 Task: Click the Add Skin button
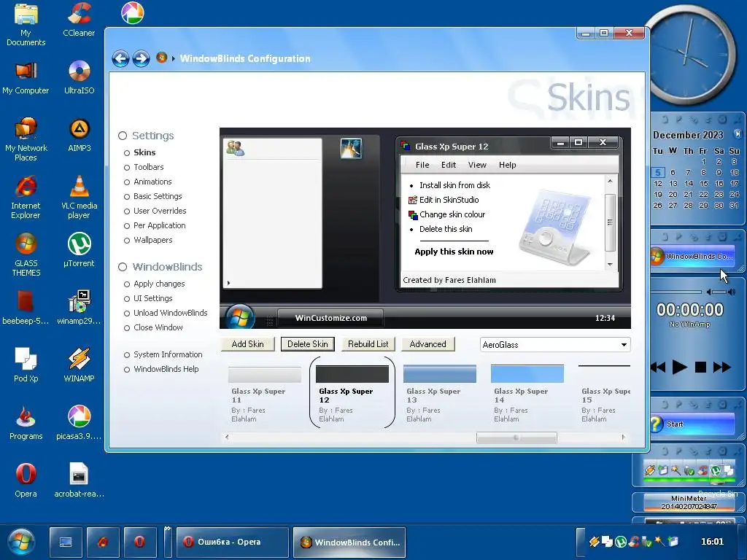click(x=248, y=344)
